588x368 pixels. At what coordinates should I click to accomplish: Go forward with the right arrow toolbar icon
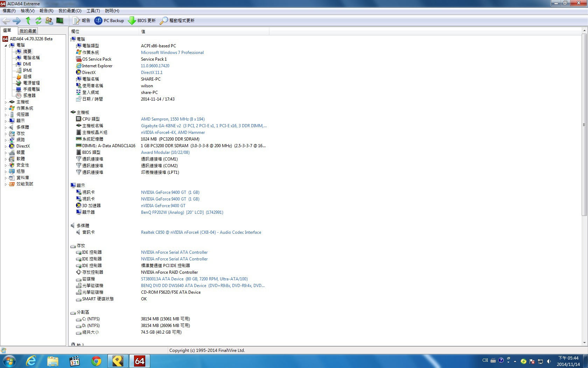click(x=16, y=21)
